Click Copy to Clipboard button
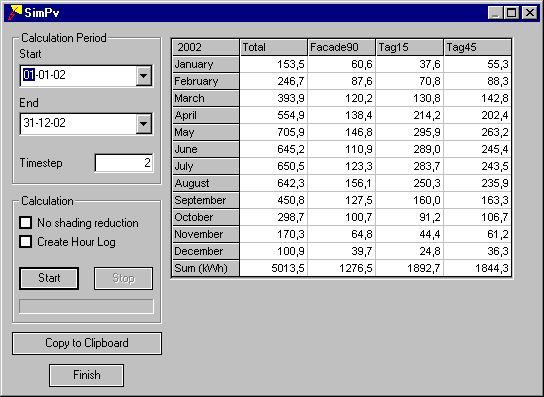Image resolution: width=544 pixels, height=397 pixels. [x=87, y=343]
